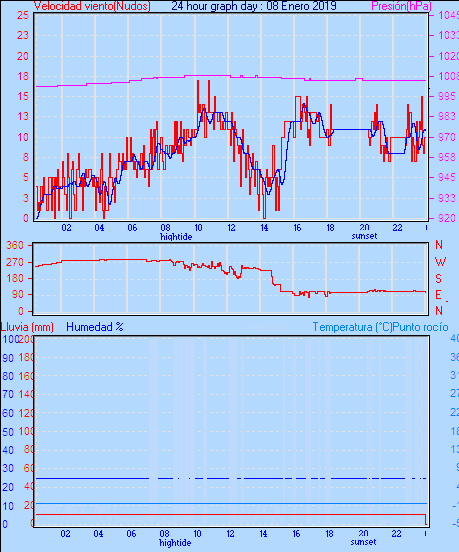This screenshot has height=552, width=459.
Task: Click the 'Lluvia (mm)' legend label
Action: tap(27, 327)
